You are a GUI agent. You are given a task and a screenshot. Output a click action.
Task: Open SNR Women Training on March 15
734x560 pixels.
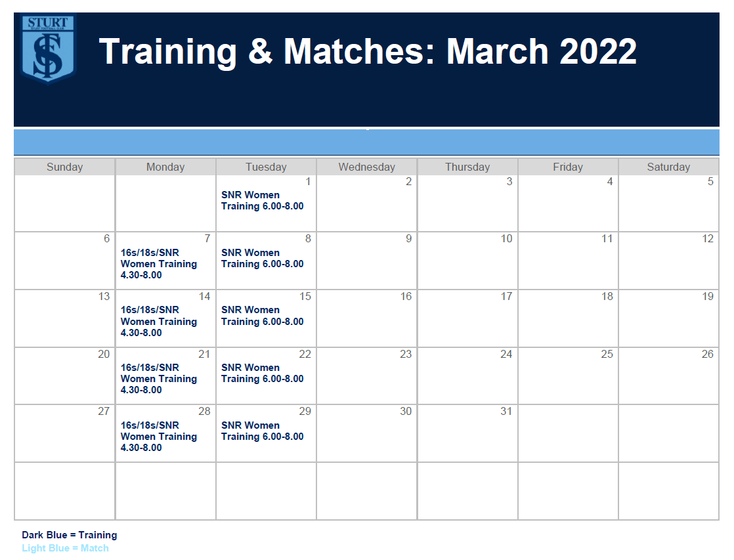(x=262, y=316)
